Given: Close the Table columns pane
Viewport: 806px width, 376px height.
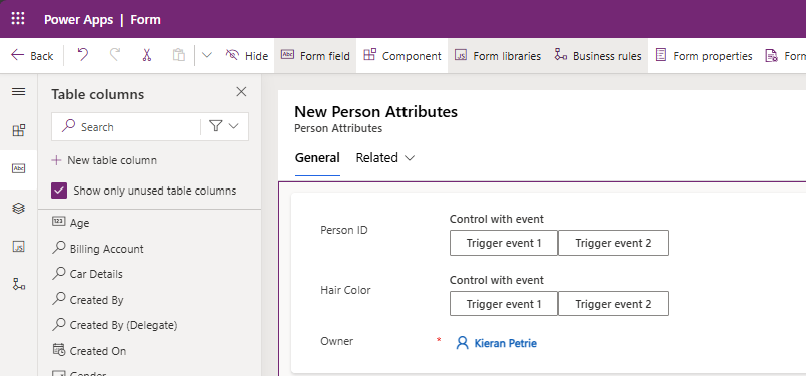Looking at the screenshot, I should click(241, 92).
